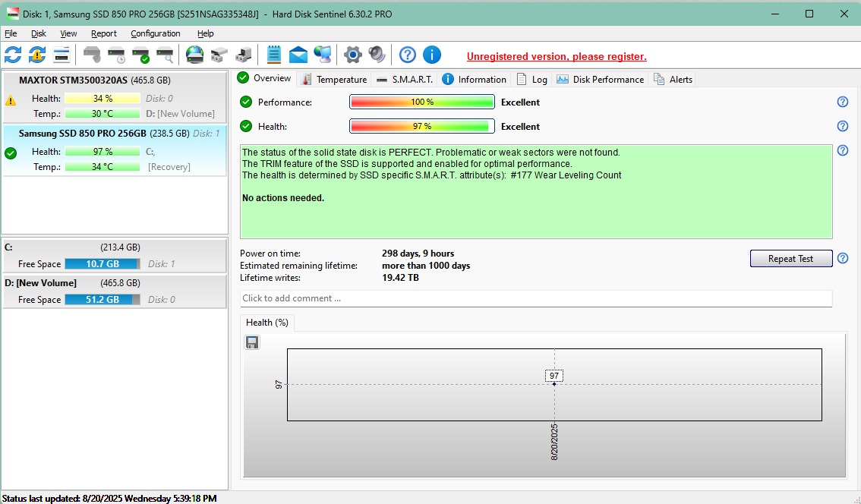Click the disk with magnifying glass icon
This screenshot has height=504, width=861.
tap(165, 55)
